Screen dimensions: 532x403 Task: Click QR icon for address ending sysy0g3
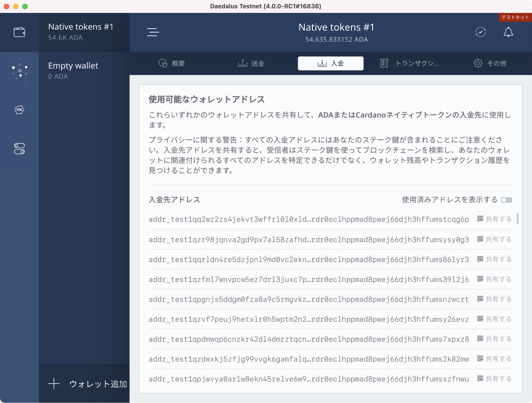coord(480,239)
